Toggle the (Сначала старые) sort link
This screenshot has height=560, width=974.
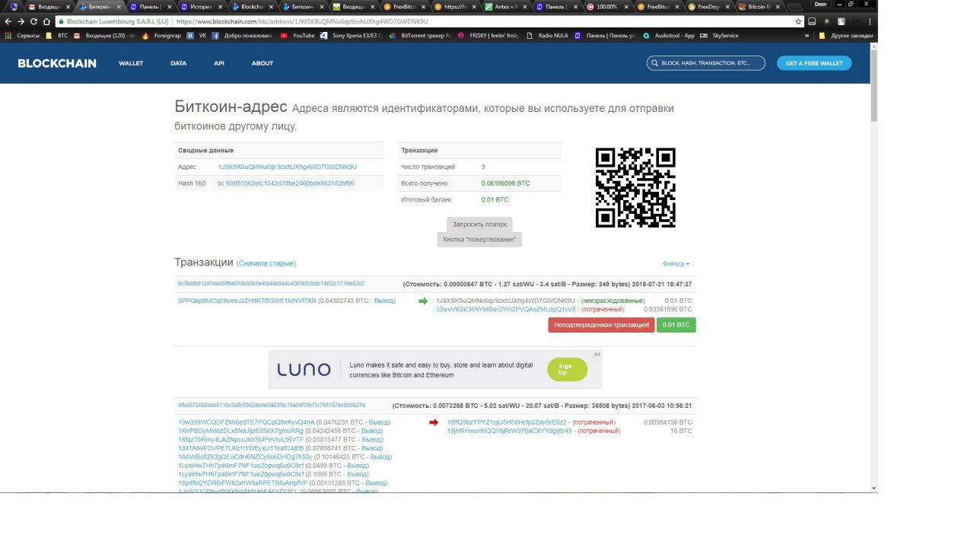pyautogui.click(x=266, y=263)
